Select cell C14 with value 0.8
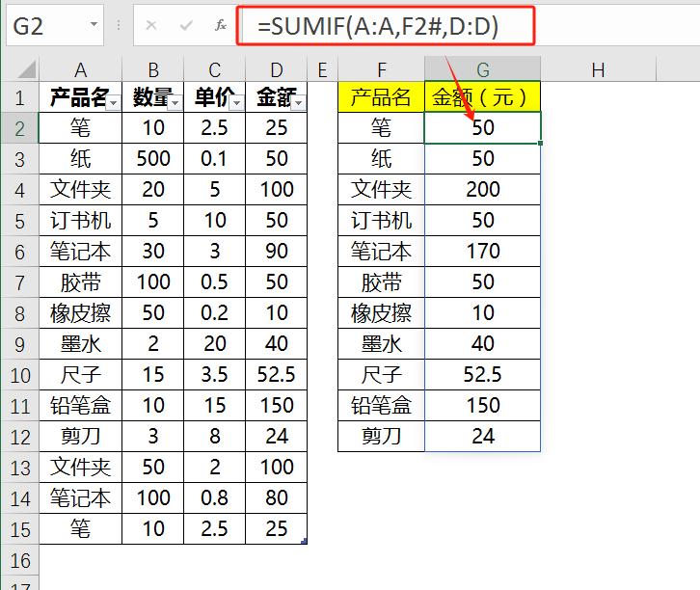 pyautogui.click(x=214, y=498)
